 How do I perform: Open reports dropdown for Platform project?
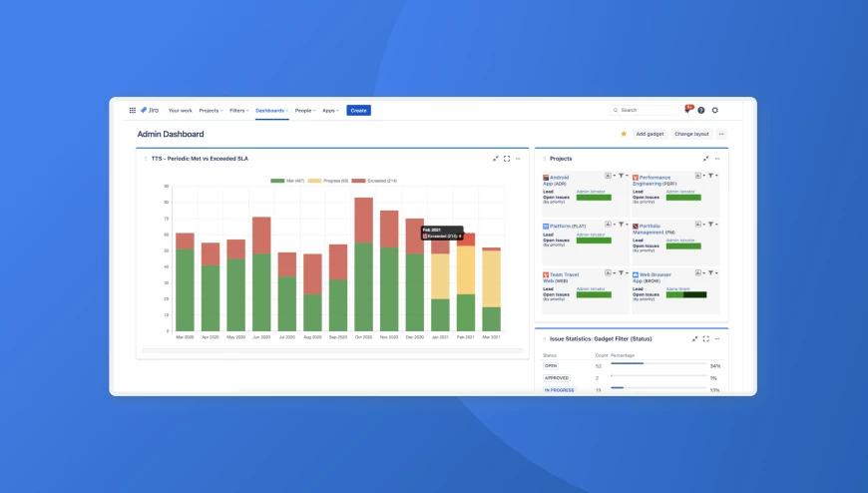[610, 225]
